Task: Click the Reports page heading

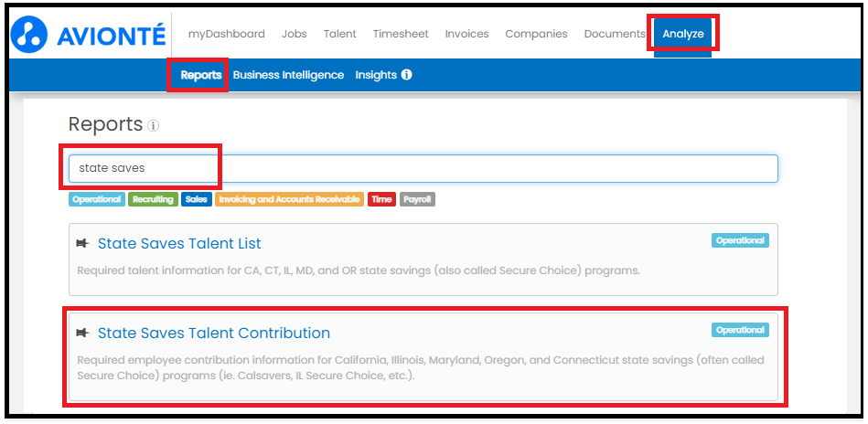Action: (x=105, y=124)
